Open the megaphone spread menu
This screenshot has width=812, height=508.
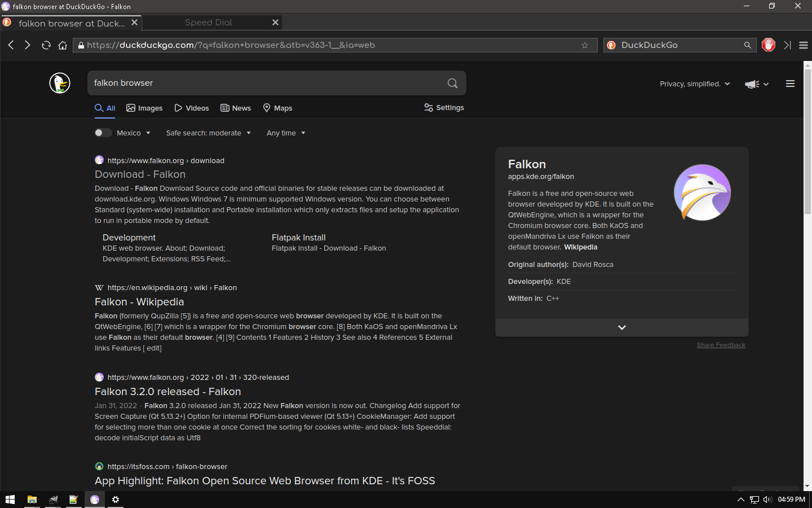(757, 84)
